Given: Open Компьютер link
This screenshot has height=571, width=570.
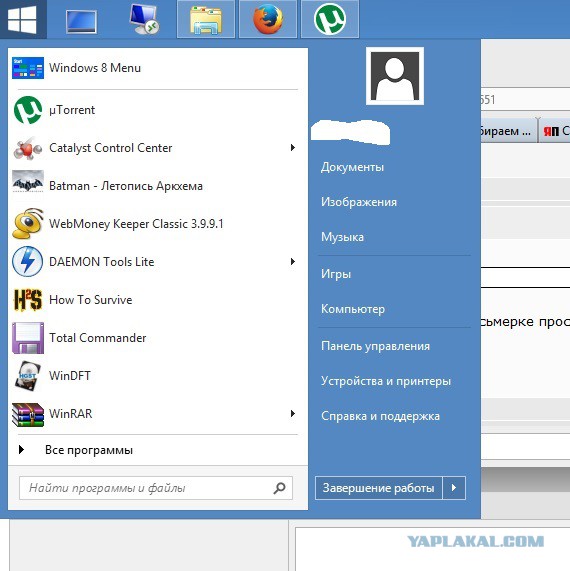Looking at the screenshot, I should click(x=353, y=309).
